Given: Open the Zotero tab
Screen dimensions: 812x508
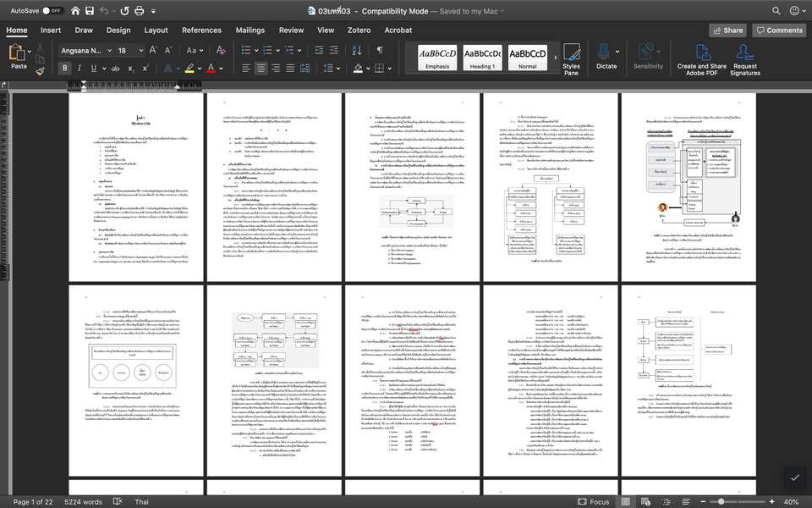Looking at the screenshot, I should [359, 30].
